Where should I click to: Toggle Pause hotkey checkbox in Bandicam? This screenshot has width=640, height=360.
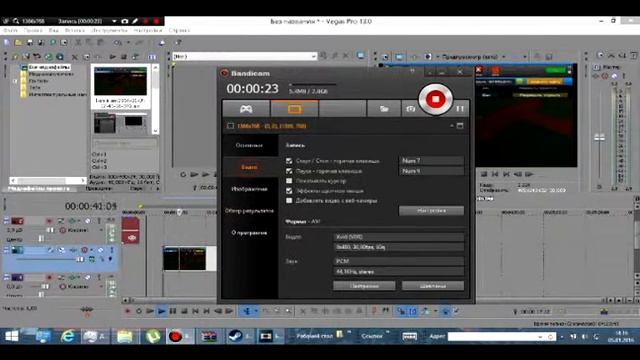click(x=289, y=171)
